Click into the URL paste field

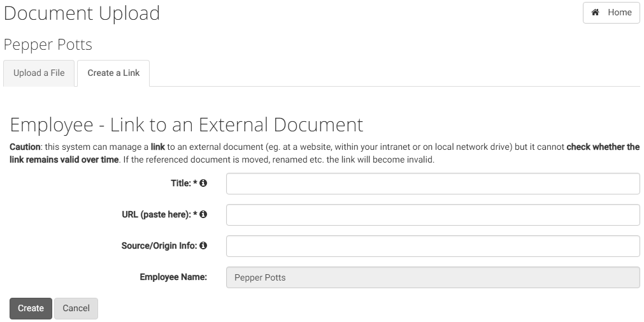pyautogui.click(x=433, y=215)
